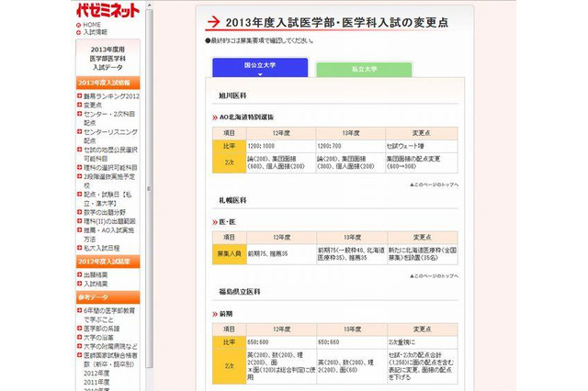Viewport: 588px width, 391px height.
Task: Click red plus icon beside 数学の出題分野
Action: (x=79, y=212)
